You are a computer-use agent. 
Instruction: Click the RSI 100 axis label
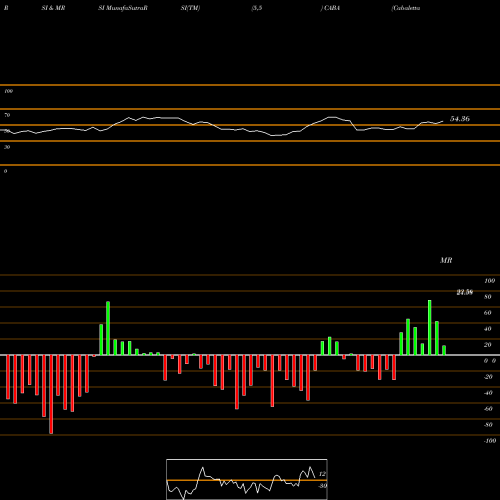[x=8, y=91]
